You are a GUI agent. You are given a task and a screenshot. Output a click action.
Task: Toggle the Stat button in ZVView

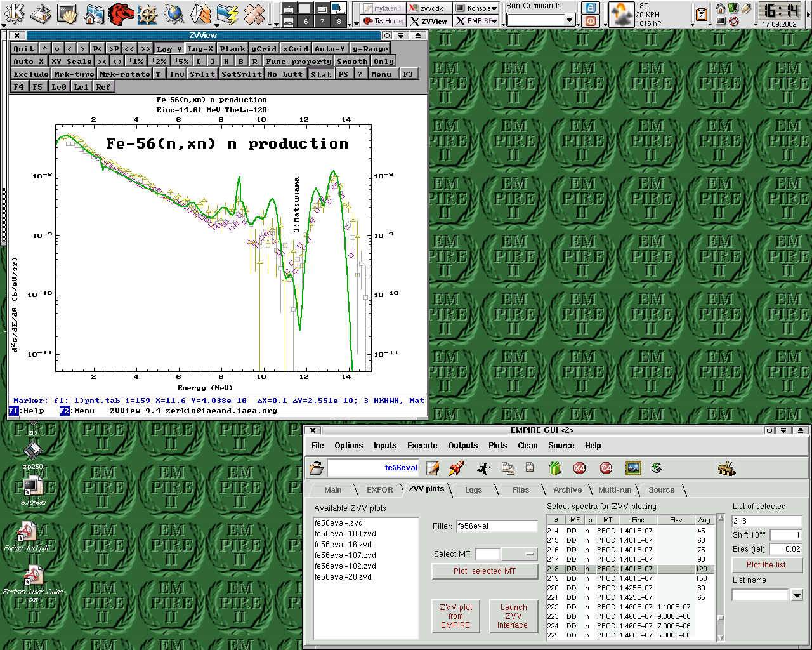321,74
